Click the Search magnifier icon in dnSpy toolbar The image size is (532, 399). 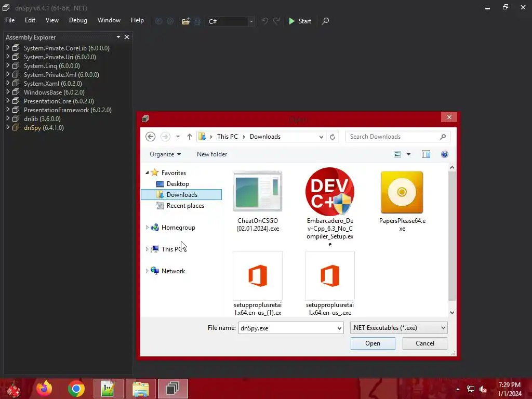pos(325,21)
